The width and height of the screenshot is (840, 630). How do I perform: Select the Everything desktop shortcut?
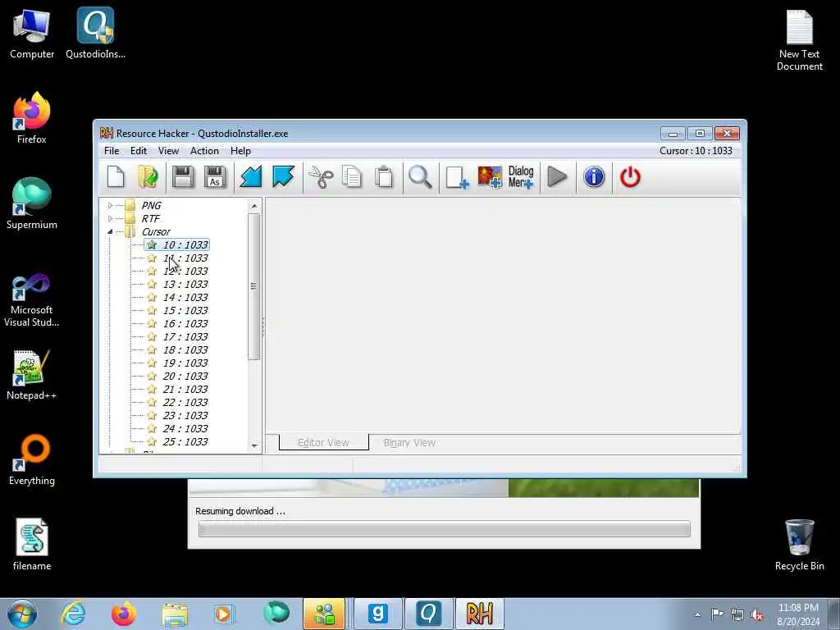(32, 460)
